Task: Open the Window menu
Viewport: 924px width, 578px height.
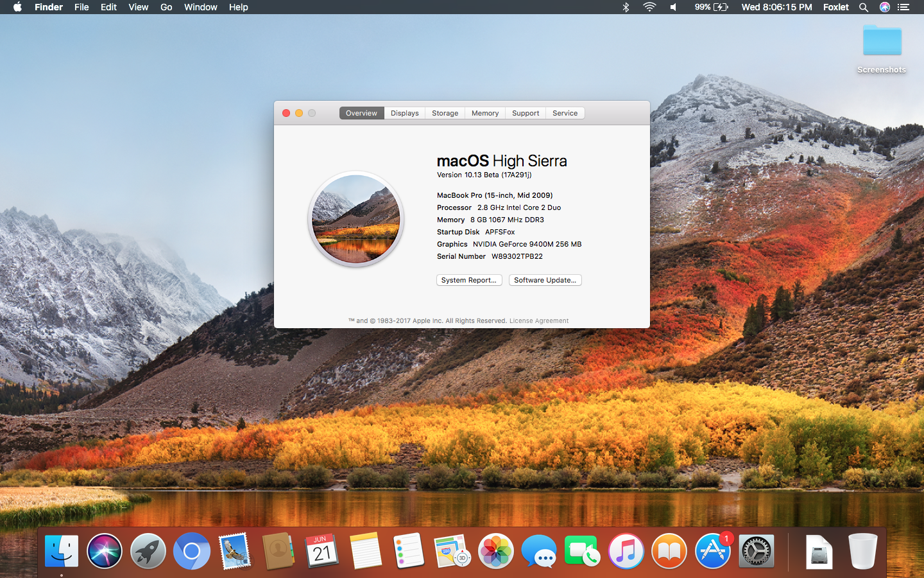Action: [200, 7]
